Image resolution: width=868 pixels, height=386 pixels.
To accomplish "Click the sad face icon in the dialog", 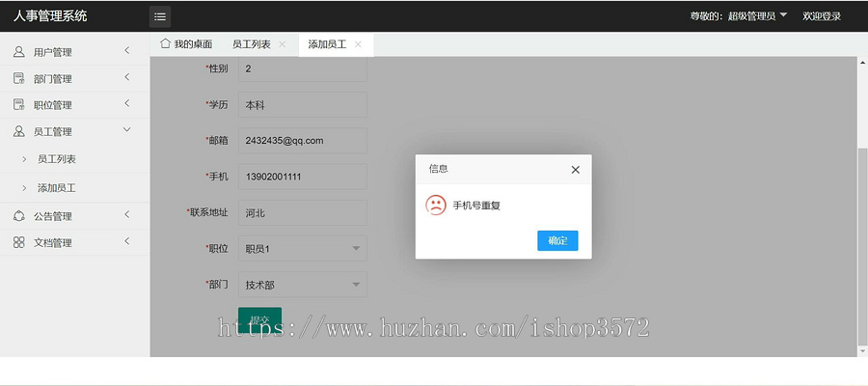I will coord(436,205).
